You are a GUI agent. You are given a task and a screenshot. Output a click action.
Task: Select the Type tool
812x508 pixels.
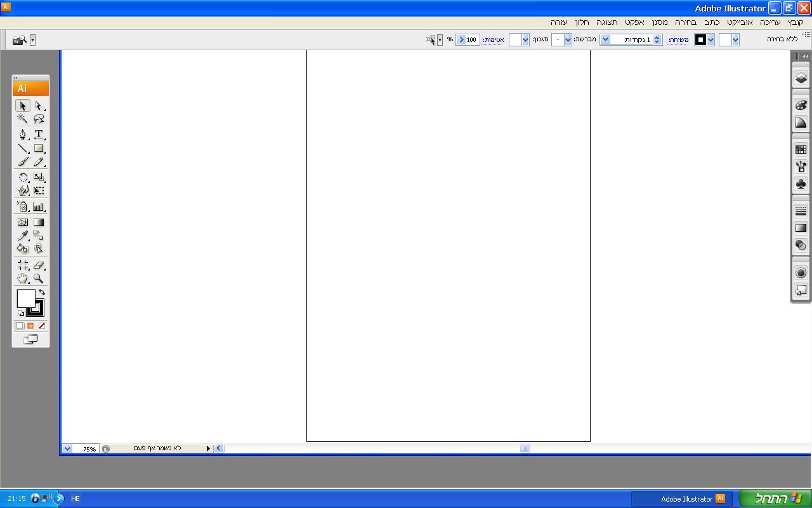pyautogui.click(x=39, y=135)
